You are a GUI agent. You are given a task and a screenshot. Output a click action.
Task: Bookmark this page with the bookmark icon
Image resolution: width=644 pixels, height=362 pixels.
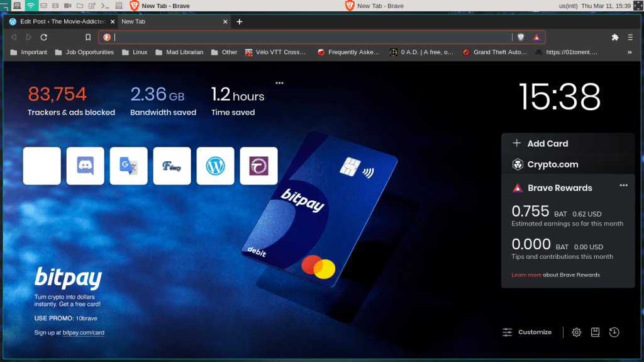[88, 37]
